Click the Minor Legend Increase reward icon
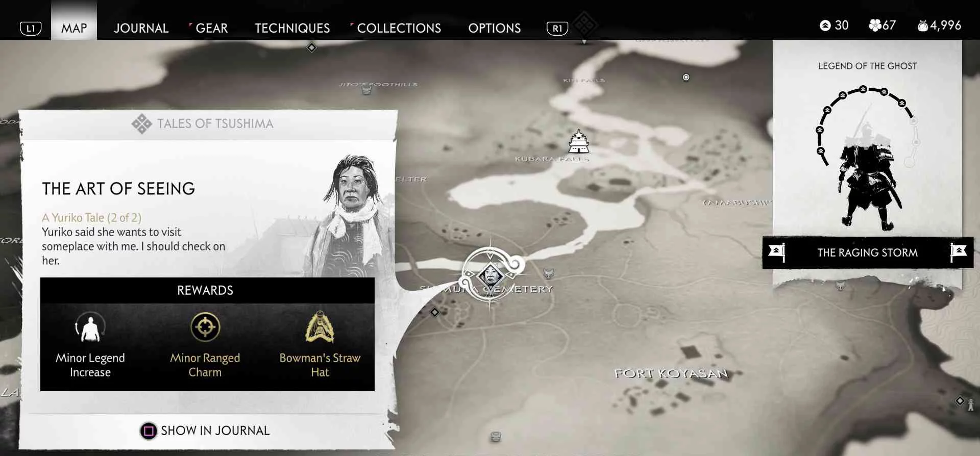Screen dimensions: 980x456 tap(90, 327)
